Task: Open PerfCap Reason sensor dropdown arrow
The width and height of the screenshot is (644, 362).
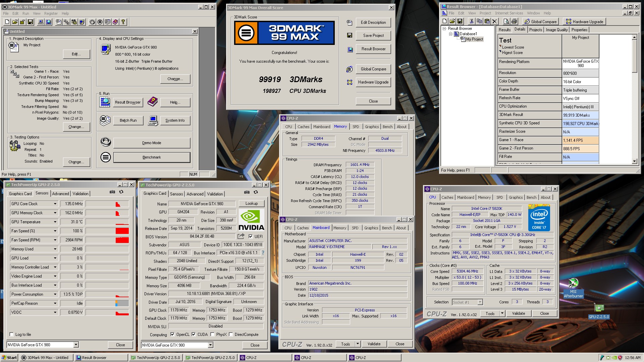Action: click(55, 303)
